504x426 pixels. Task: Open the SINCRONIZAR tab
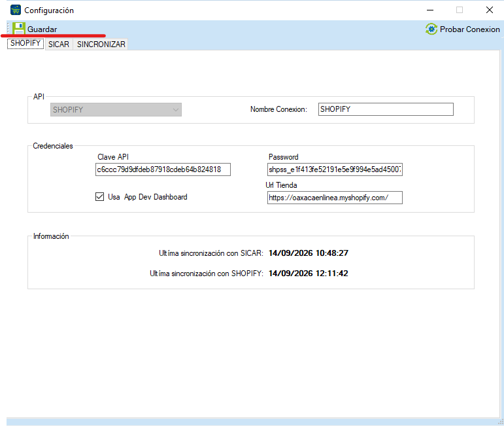[x=101, y=44]
